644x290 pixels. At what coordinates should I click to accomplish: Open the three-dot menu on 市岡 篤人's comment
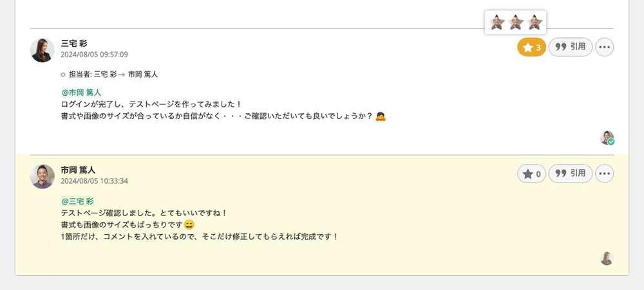pos(604,174)
